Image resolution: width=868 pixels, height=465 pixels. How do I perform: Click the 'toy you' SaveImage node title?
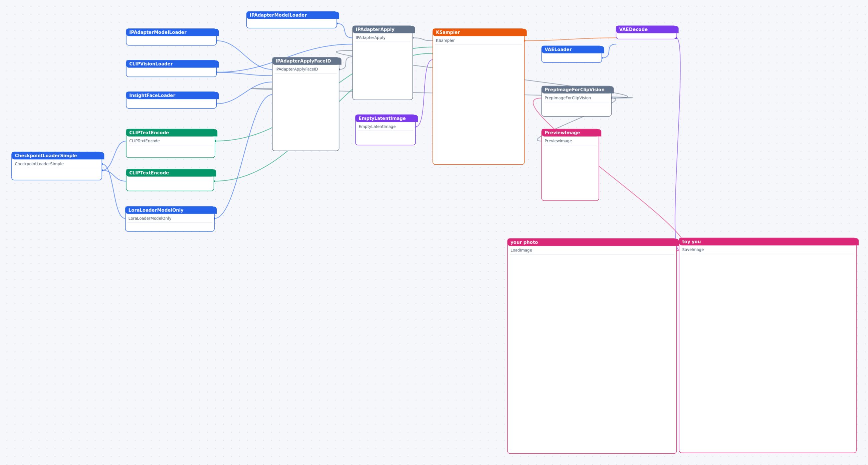click(x=769, y=242)
